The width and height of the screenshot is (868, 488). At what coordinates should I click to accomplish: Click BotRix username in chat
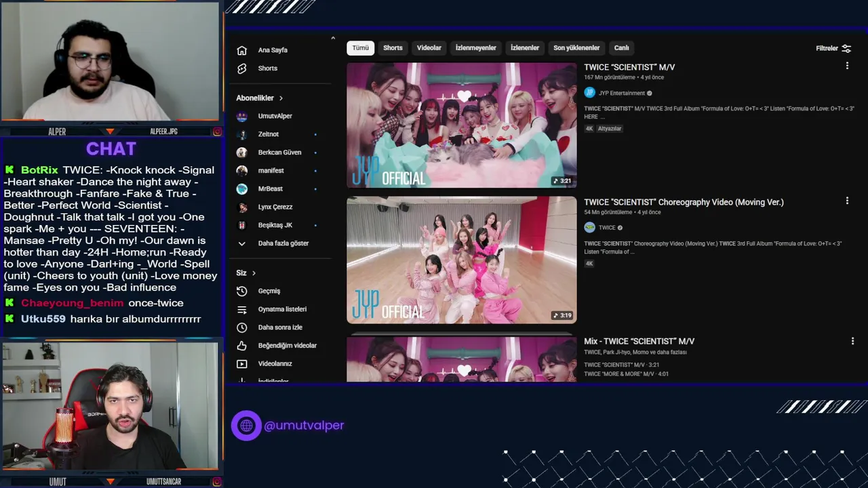pyautogui.click(x=39, y=170)
